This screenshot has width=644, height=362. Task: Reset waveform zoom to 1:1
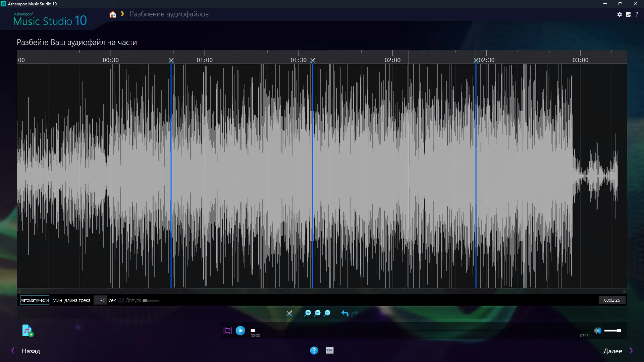point(327,313)
